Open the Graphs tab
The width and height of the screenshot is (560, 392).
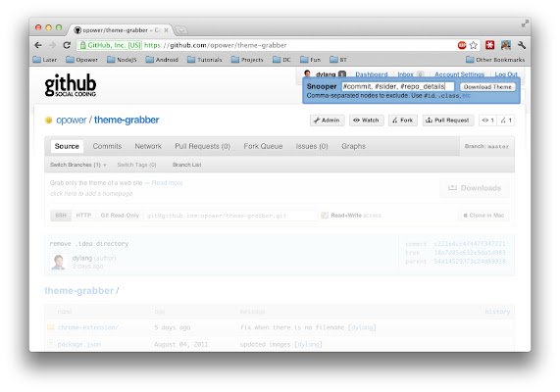[354, 146]
